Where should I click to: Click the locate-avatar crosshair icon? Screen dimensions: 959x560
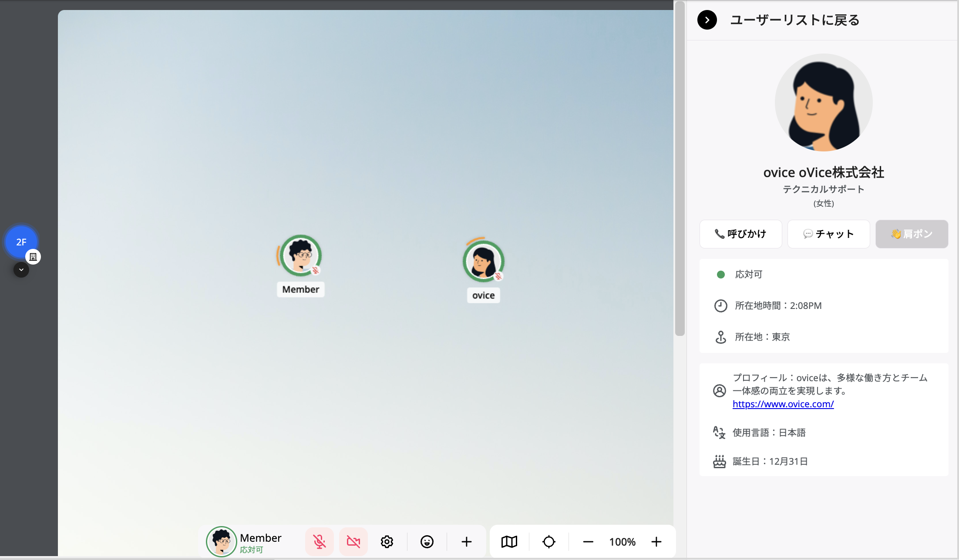tap(549, 542)
